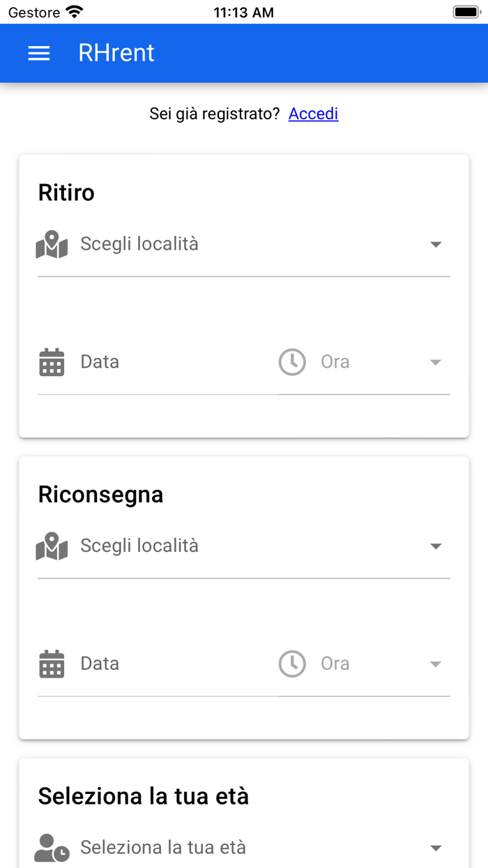The width and height of the screenshot is (488, 868).
Task: Click the clock icon beside Ora in Ritiro
Action: tap(292, 362)
